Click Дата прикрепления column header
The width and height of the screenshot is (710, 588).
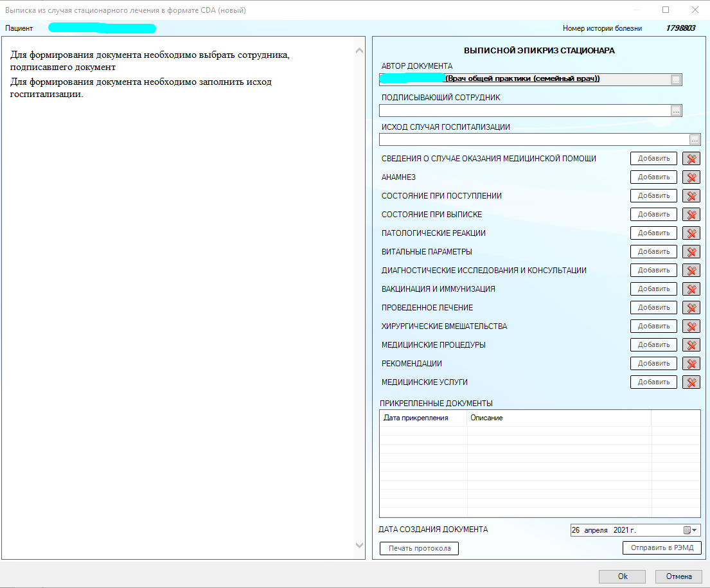point(423,418)
